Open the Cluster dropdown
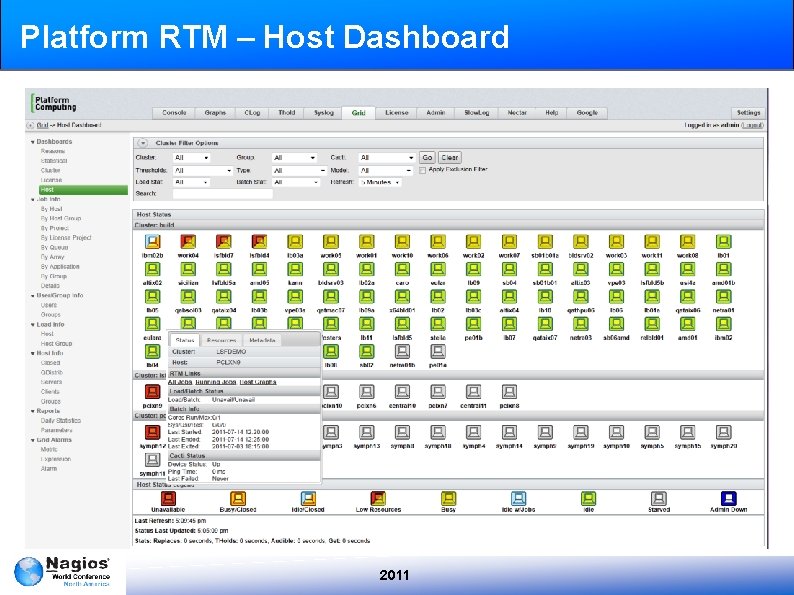This screenshot has width=794, height=595. click(x=191, y=158)
